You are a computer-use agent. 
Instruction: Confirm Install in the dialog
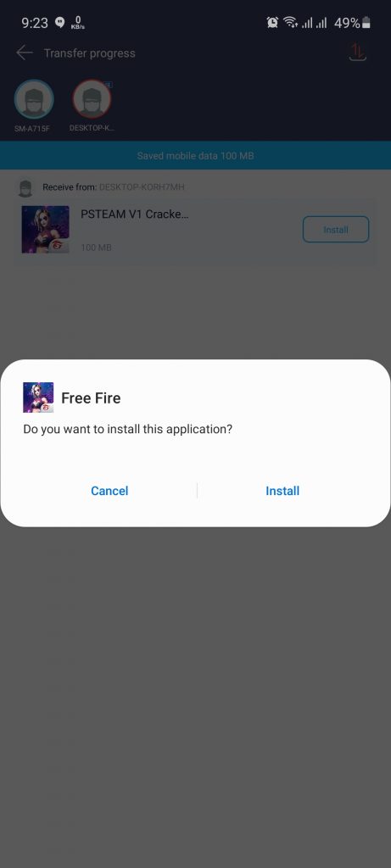click(282, 491)
